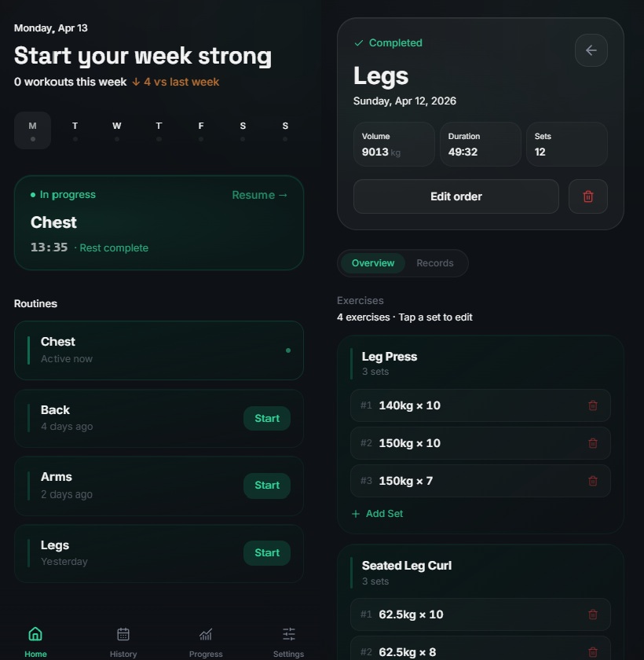Tap the 150kg × 10 set to edit
The width and height of the screenshot is (644, 660).
tap(481, 443)
